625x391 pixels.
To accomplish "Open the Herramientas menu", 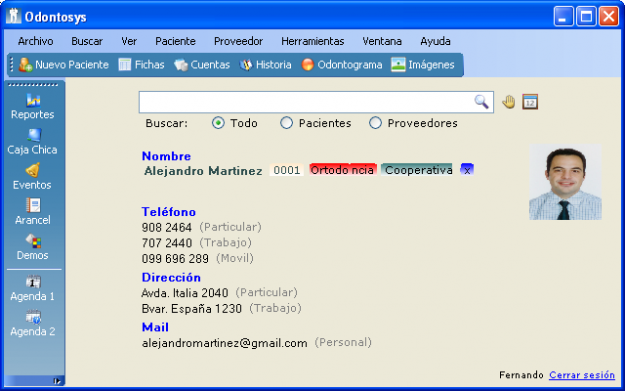I will (x=312, y=41).
